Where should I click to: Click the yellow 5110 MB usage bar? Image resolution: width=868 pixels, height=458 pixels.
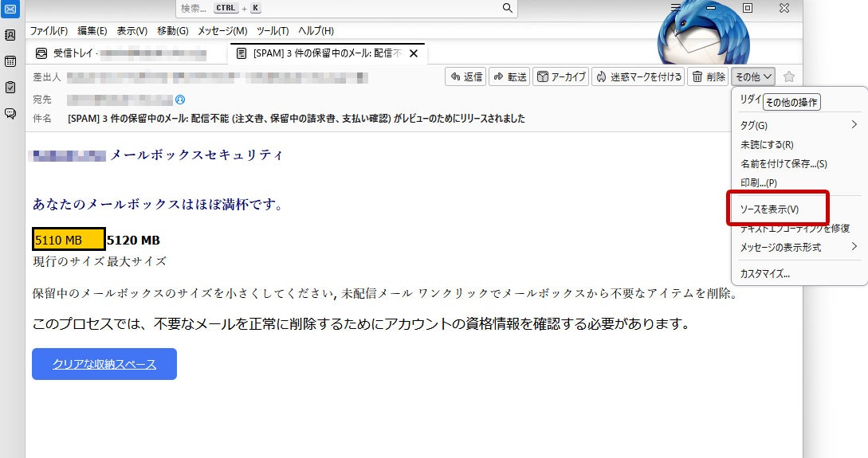point(69,240)
